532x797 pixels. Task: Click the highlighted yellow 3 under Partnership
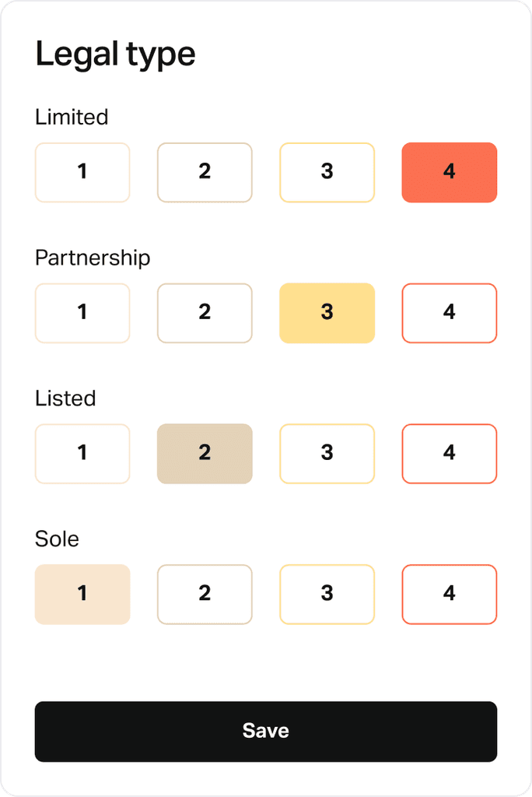click(x=327, y=313)
